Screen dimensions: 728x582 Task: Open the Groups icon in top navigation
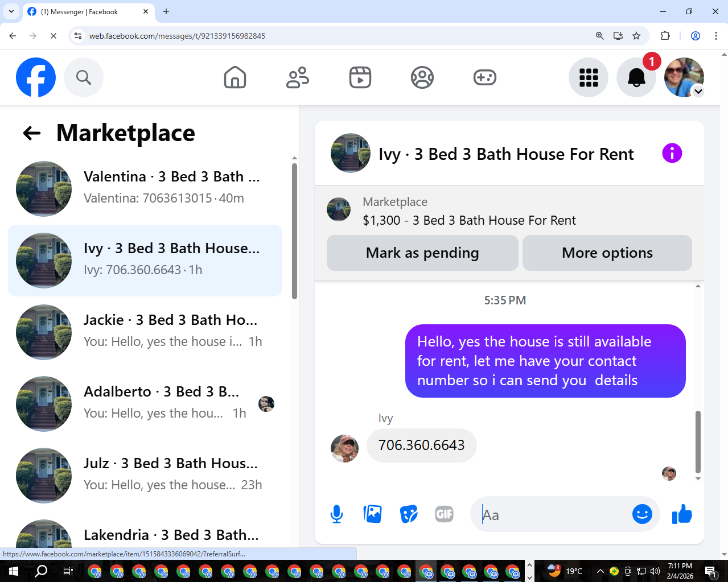click(x=422, y=77)
